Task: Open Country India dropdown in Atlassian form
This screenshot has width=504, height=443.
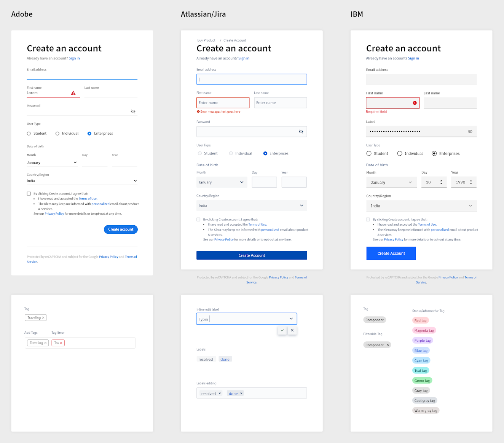Action: [x=252, y=206]
